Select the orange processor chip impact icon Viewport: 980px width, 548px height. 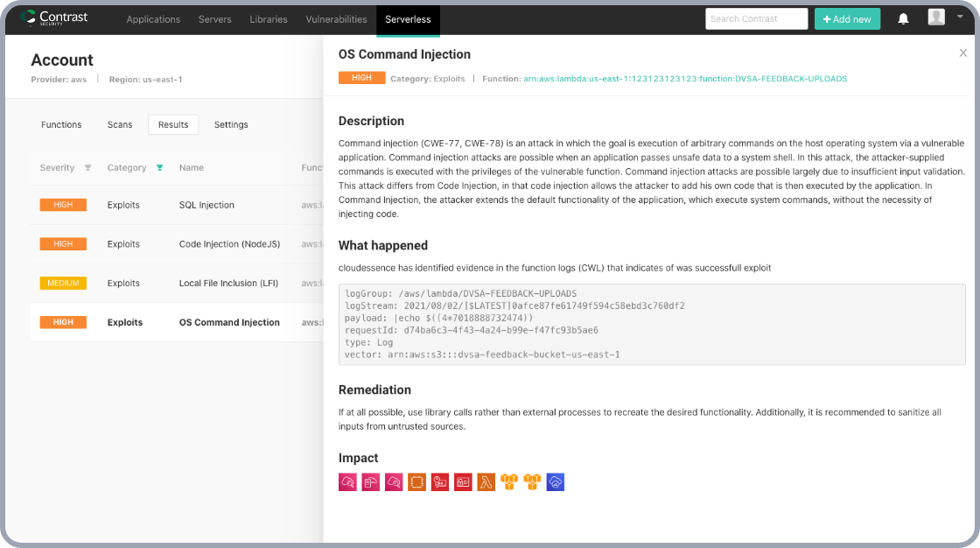pyautogui.click(x=416, y=481)
